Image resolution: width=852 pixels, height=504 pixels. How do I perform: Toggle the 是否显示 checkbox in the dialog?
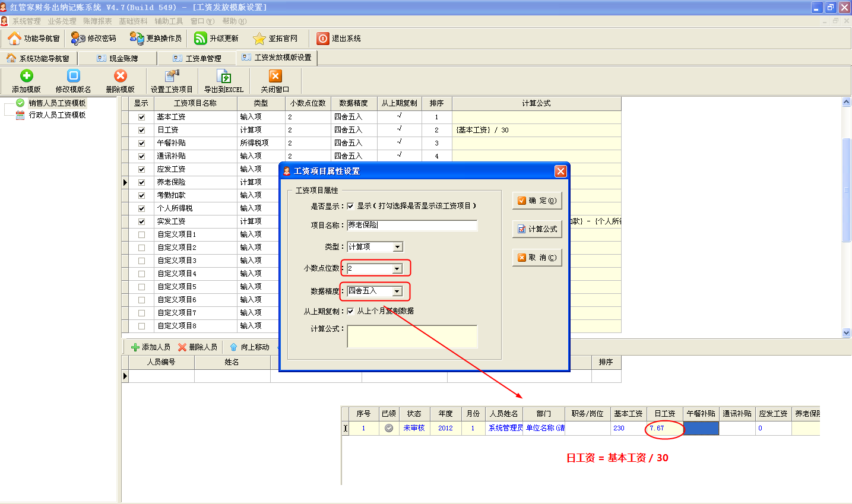[x=350, y=206]
